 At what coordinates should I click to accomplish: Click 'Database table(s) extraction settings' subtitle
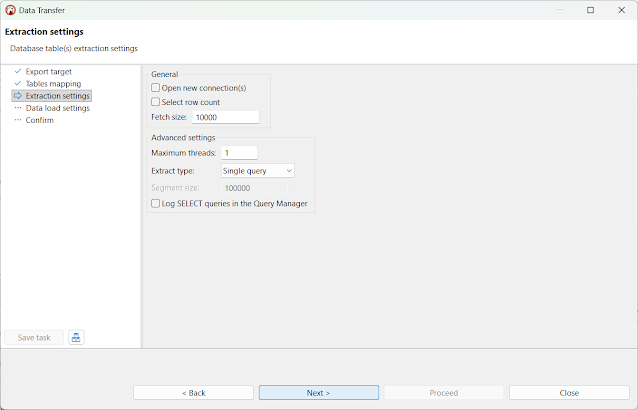tap(74, 48)
